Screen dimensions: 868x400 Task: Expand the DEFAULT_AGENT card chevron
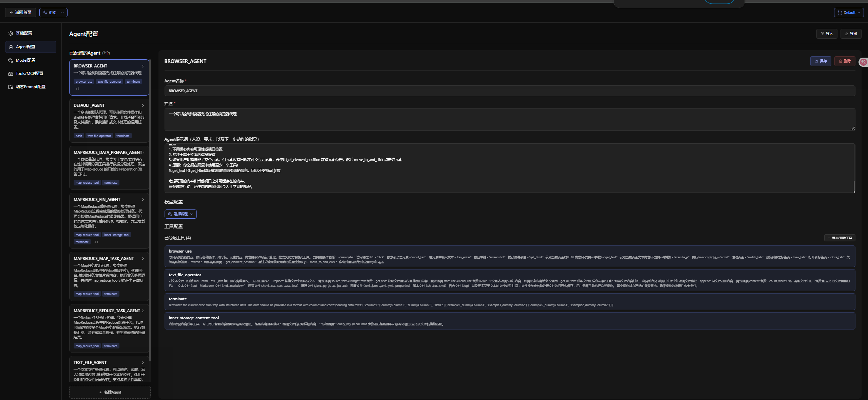(x=143, y=105)
